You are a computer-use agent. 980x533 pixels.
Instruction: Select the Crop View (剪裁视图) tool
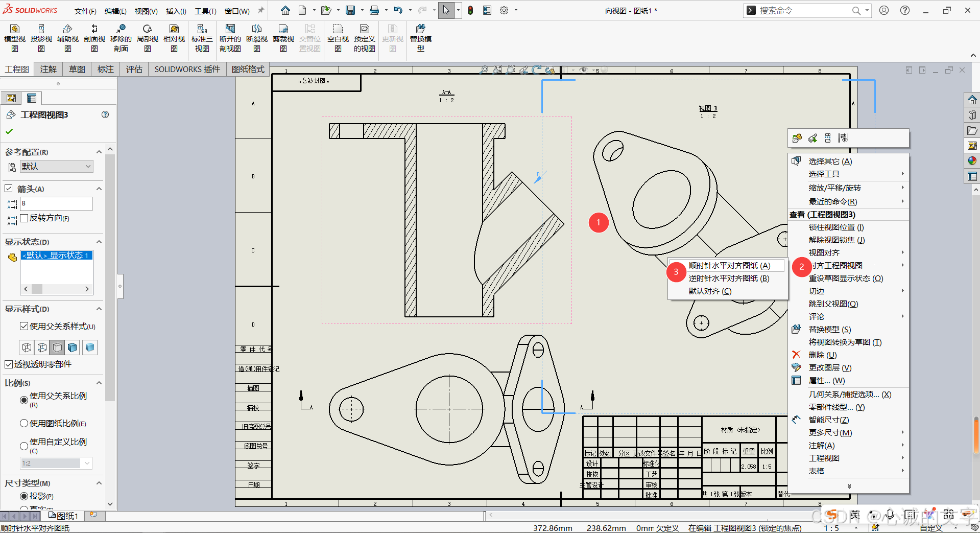click(x=283, y=38)
